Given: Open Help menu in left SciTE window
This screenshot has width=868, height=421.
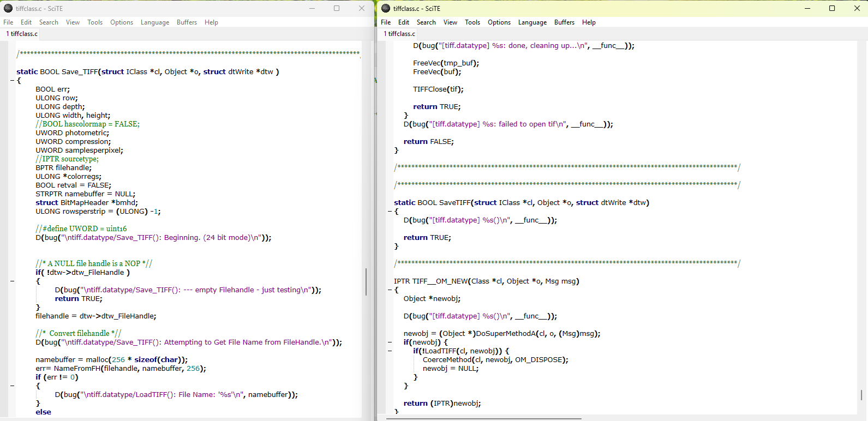Looking at the screenshot, I should point(211,22).
